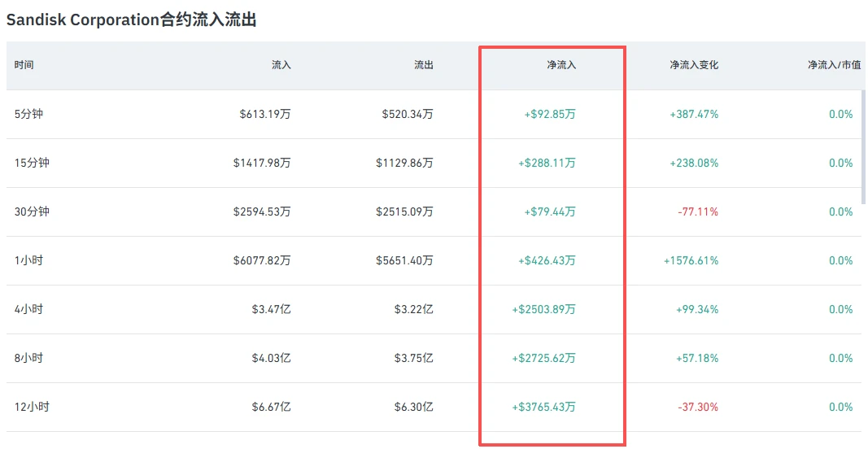Click net inflow change -77.11%
Viewport: 868px width, 449px height.
tap(698, 211)
